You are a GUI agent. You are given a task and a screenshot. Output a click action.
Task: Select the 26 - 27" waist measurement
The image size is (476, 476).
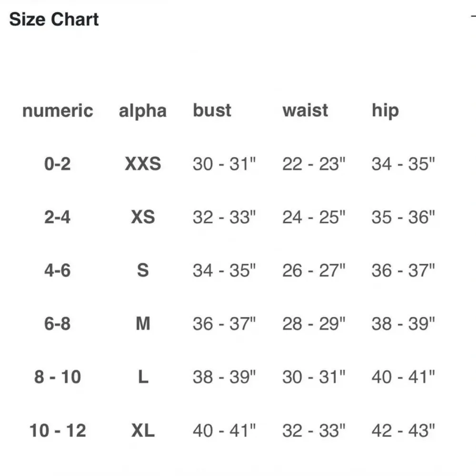pos(314,271)
